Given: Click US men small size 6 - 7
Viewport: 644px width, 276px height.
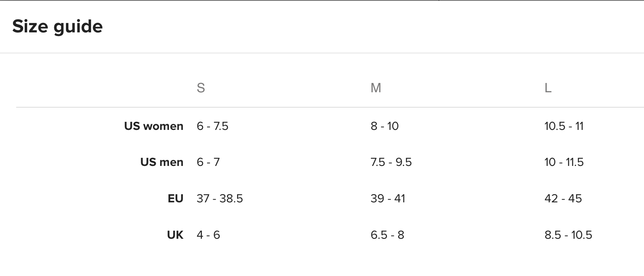Looking at the screenshot, I should click(x=208, y=162).
